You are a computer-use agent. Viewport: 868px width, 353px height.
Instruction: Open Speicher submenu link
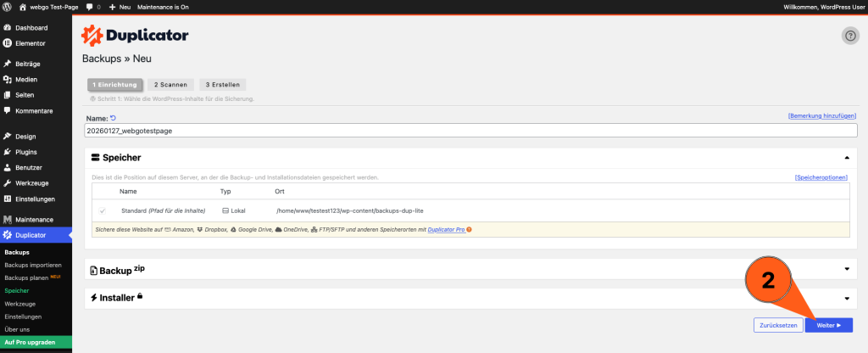tap(17, 290)
